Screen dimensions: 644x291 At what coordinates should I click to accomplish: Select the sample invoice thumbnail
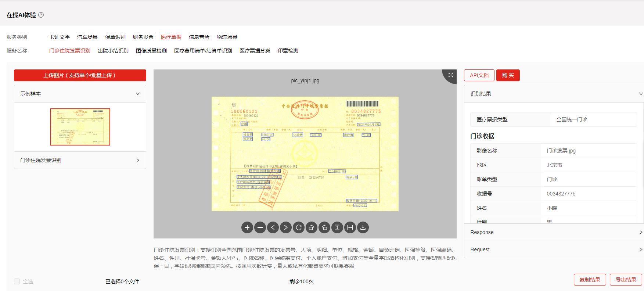[80, 127]
